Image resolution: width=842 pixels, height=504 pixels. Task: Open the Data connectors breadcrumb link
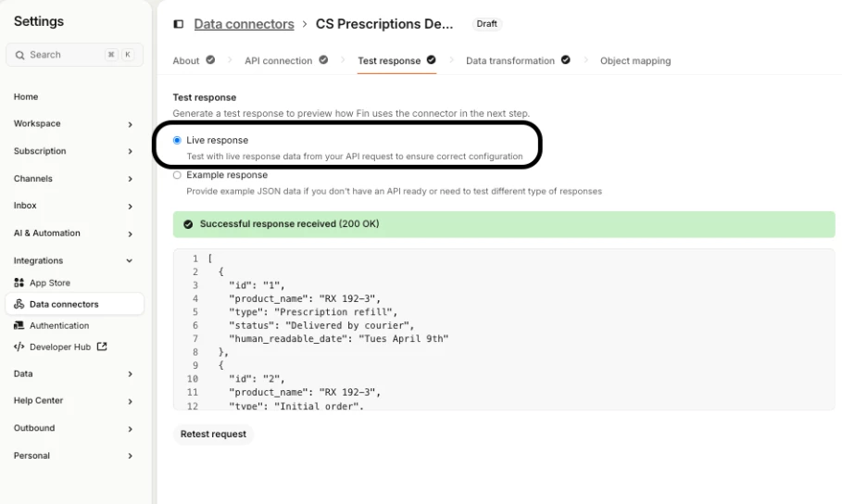(x=244, y=24)
